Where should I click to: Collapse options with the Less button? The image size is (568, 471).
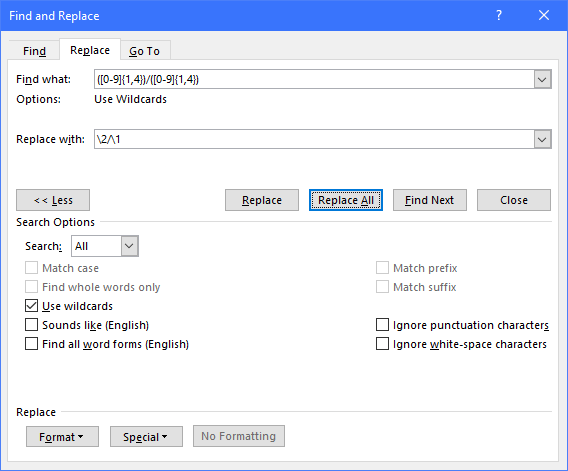53,200
